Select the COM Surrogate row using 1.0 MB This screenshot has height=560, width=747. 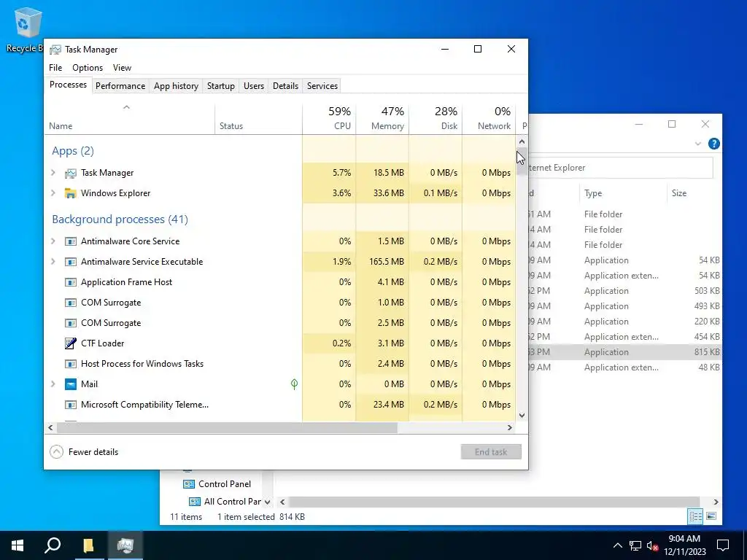(279, 303)
